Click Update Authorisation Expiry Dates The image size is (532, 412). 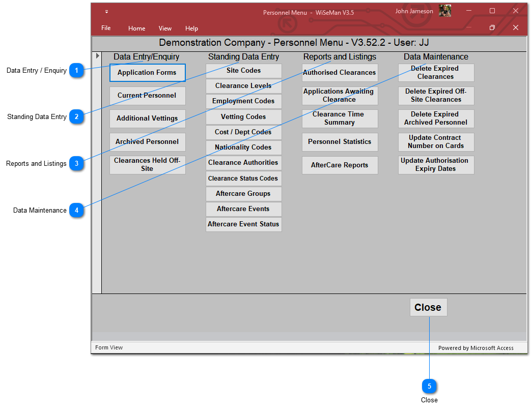(x=436, y=165)
